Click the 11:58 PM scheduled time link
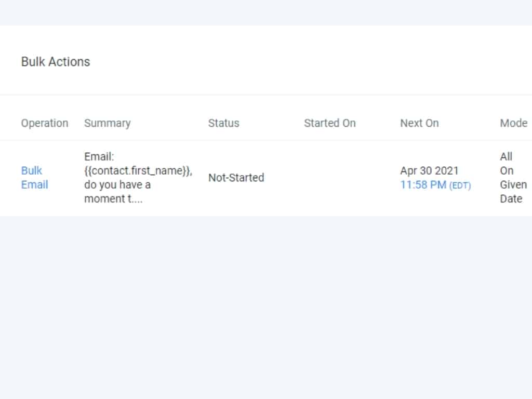 423,185
